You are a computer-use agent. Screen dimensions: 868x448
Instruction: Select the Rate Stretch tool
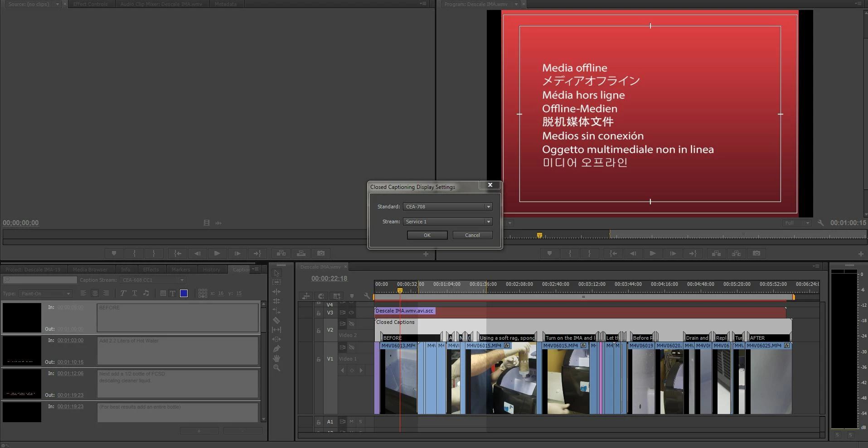pos(276,311)
